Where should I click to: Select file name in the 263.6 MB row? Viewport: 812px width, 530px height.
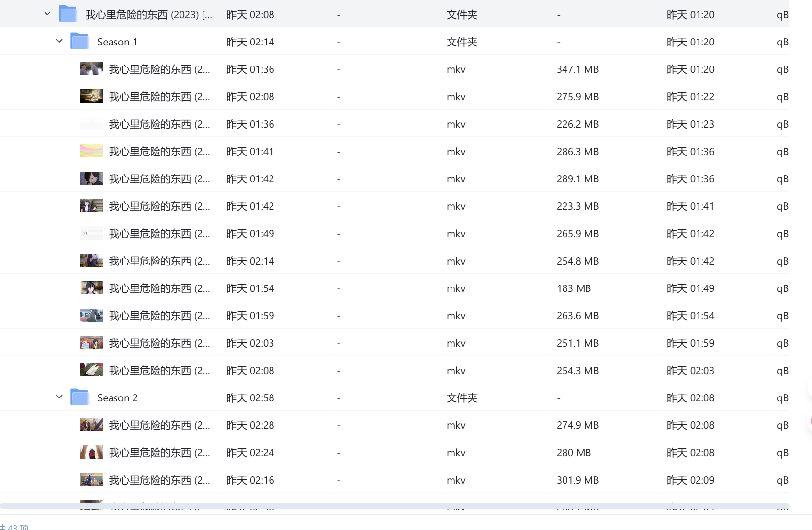point(159,316)
